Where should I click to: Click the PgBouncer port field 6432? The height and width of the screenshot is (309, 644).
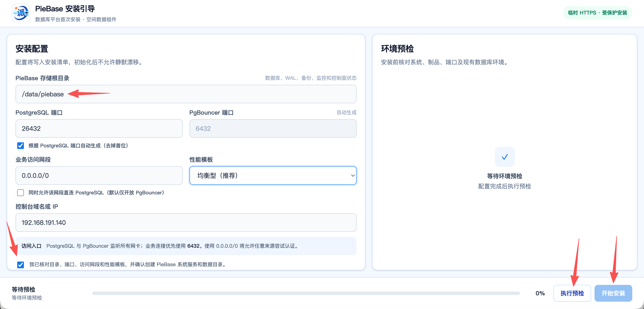coord(273,128)
